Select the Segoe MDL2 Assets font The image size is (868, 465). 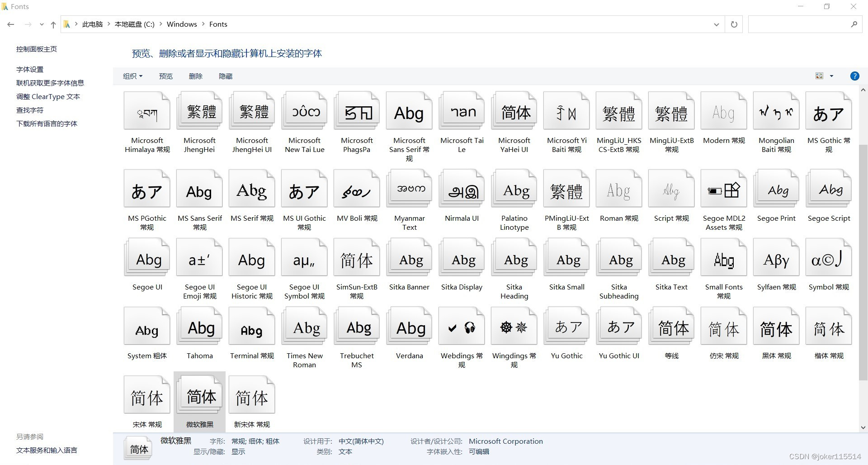[724, 189]
